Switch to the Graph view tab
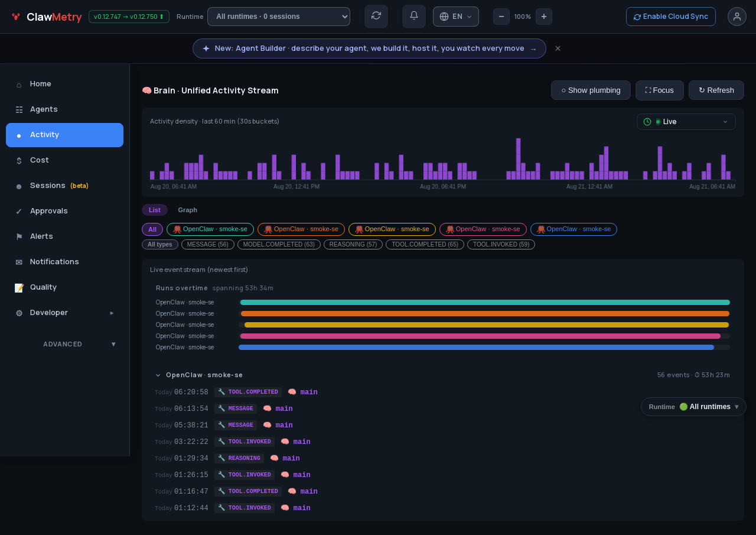The image size is (756, 535). click(x=188, y=210)
